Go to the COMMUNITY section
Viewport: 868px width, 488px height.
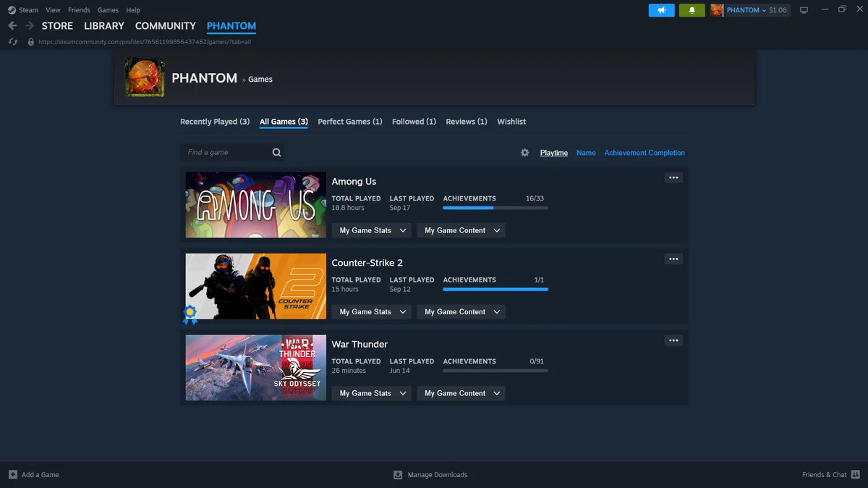pos(166,26)
